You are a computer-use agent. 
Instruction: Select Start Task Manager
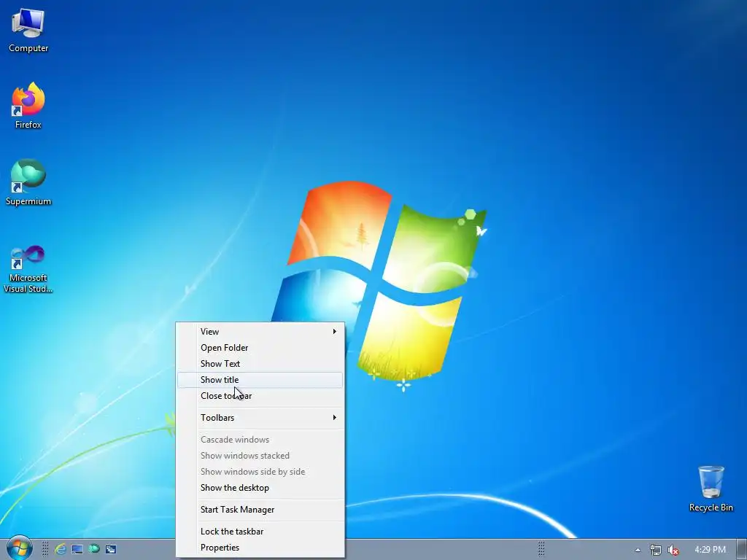point(260,510)
